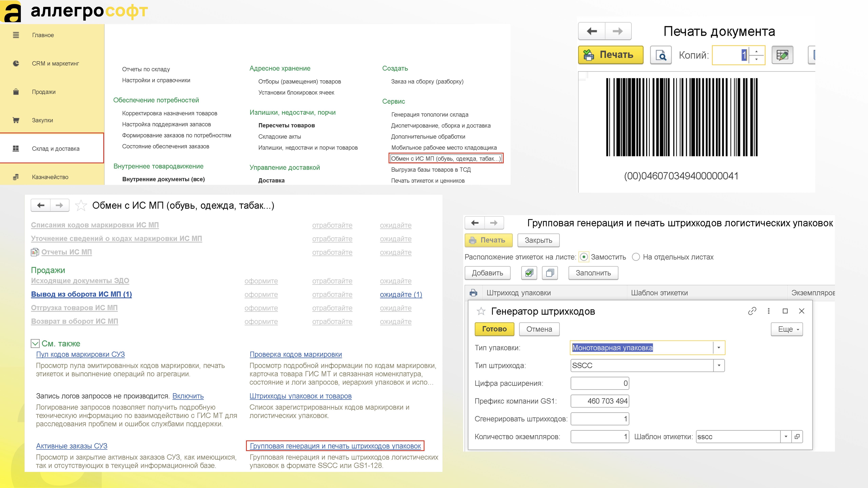
Task: Go forward in the Групповая генерация window
Action: pyautogui.click(x=494, y=223)
